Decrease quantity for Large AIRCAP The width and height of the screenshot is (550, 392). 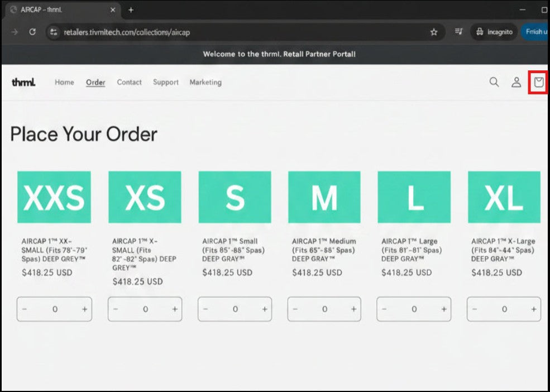click(x=384, y=309)
